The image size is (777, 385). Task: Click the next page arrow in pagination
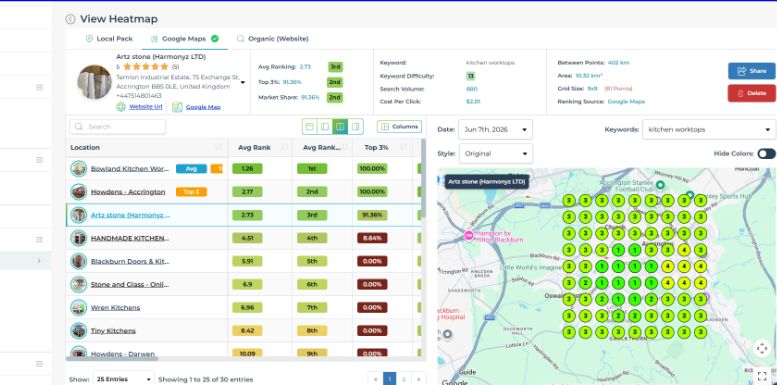(x=419, y=379)
